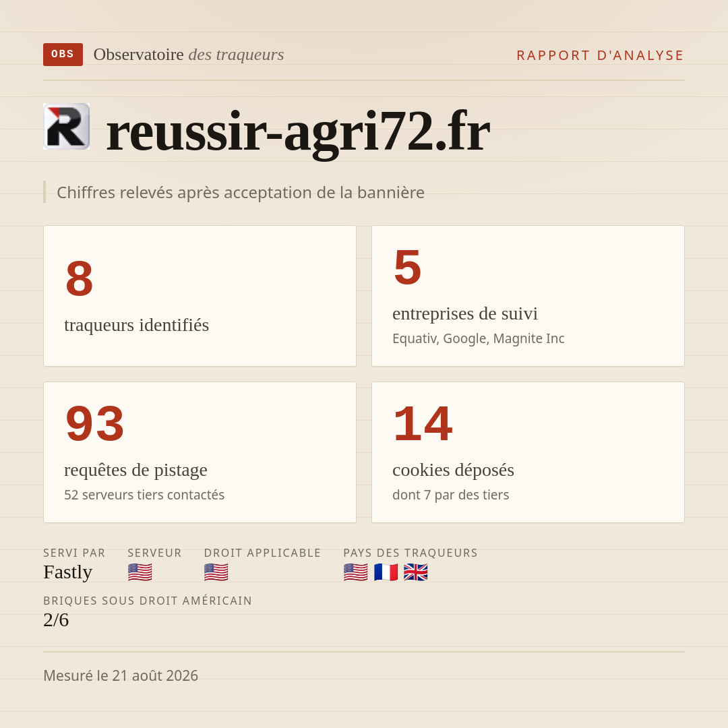Click the 'traqueurs identifiés' label
This screenshot has width=728, height=728.
[x=136, y=325]
